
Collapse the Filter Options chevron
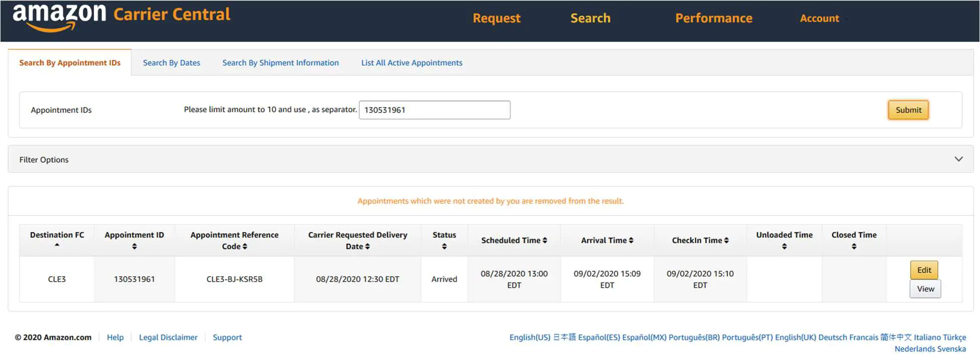[x=959, y=159]
